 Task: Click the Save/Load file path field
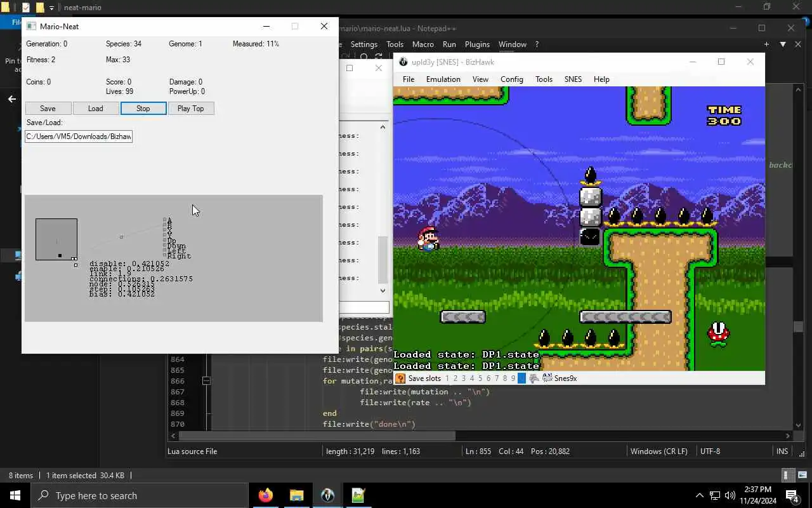[79, 137]
